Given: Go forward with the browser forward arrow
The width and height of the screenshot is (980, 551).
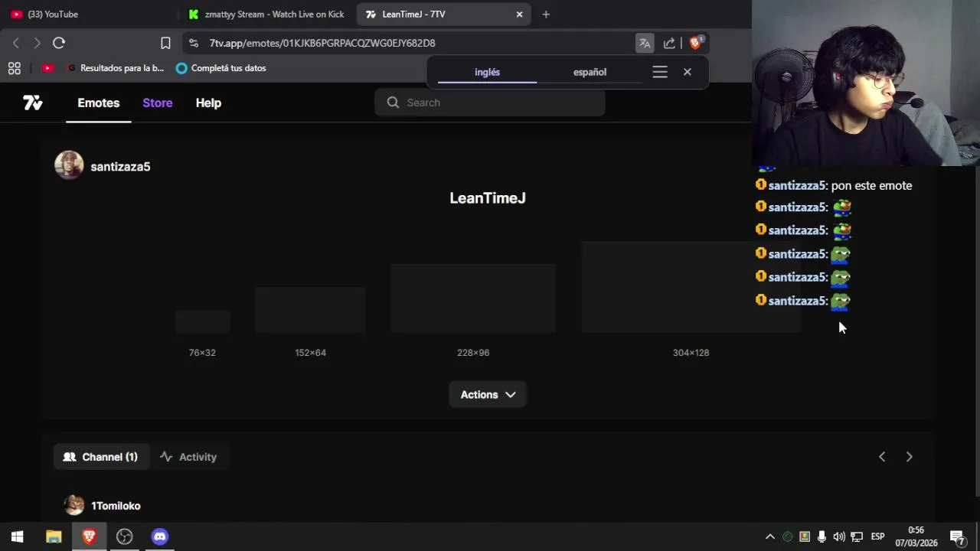Looking at the screenshot, I should 37,43.
